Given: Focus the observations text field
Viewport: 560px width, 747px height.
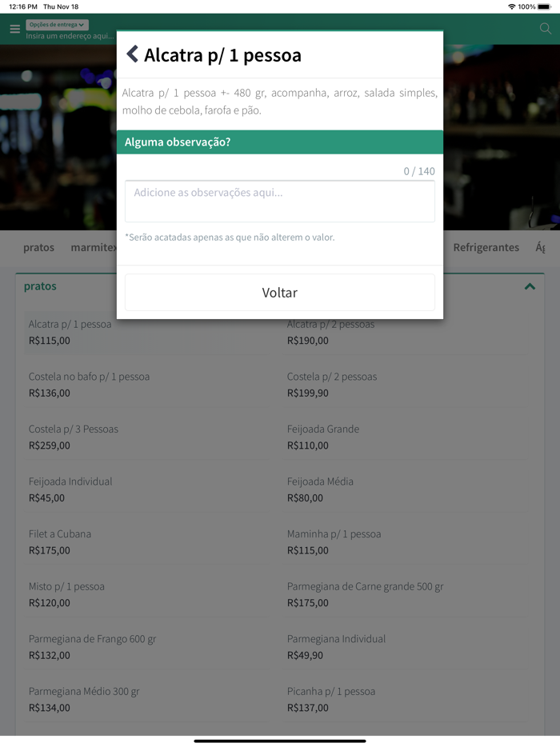Looking at the screenshot, I should click(x=280, y=201).
